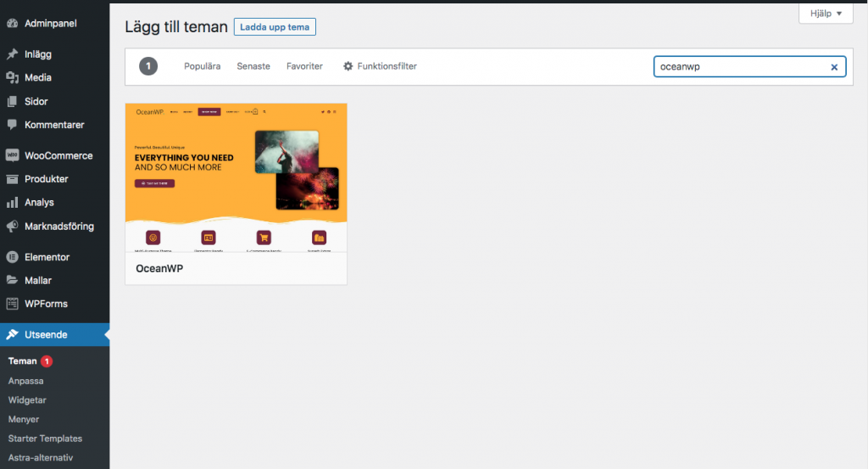Open Menyer submenu link
The width and height of the screenshot is (868, 469).
(23, 419)
